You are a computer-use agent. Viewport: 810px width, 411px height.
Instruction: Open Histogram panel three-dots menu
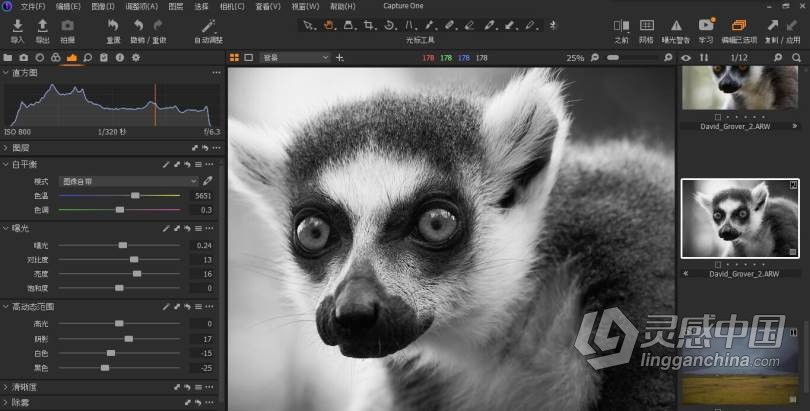[216, 73]
